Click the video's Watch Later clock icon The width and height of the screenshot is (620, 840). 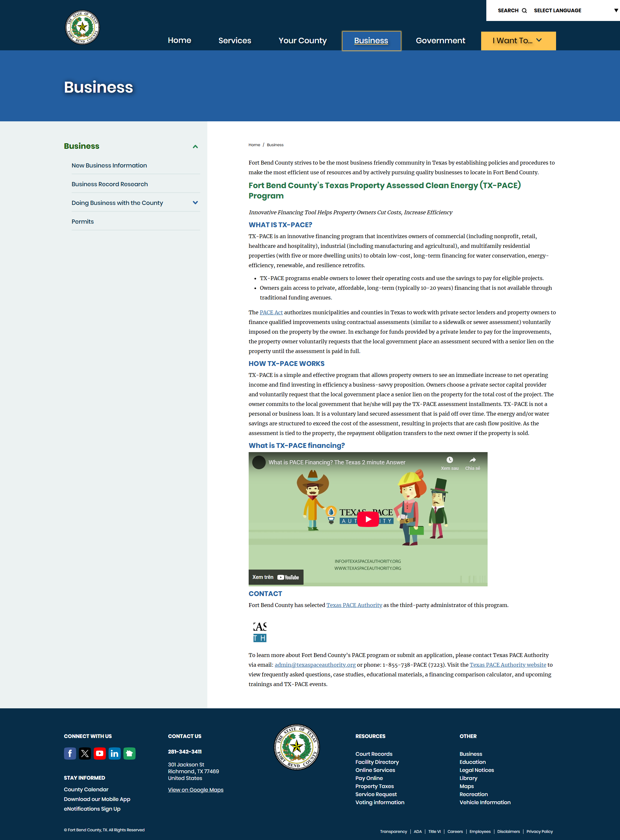point(449,460)
